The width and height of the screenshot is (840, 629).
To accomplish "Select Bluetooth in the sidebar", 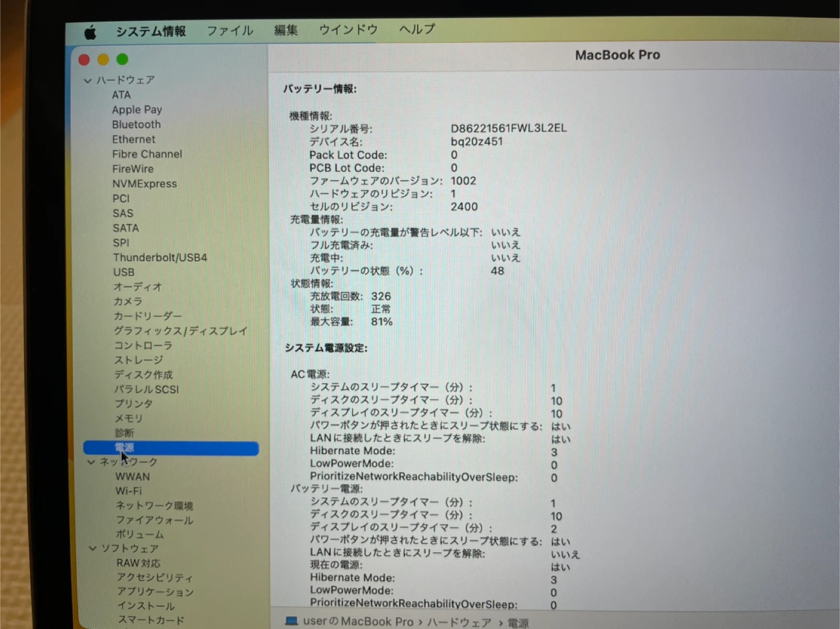I will point(136,124).
